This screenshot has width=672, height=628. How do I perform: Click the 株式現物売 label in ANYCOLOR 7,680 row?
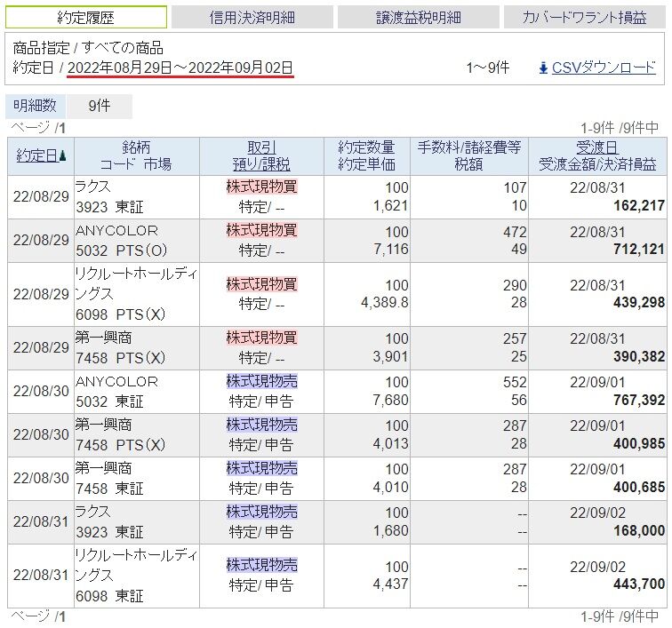[x=261, y=381]
